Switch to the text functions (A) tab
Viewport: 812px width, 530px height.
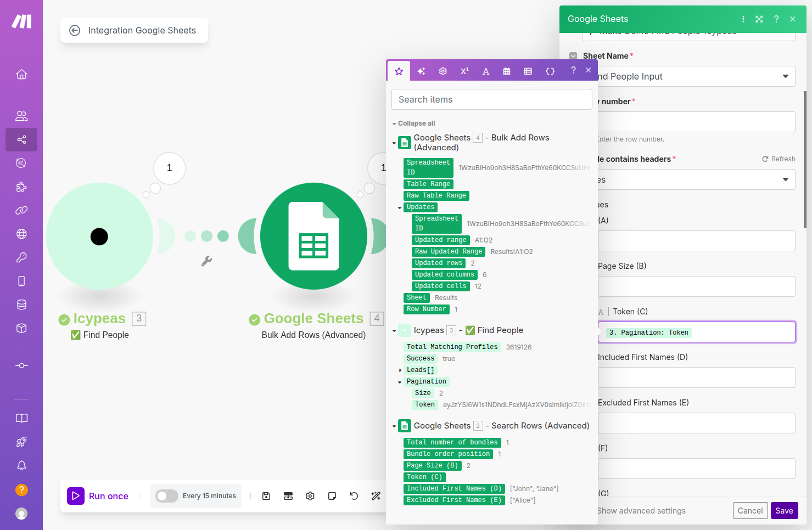(486, 71)
